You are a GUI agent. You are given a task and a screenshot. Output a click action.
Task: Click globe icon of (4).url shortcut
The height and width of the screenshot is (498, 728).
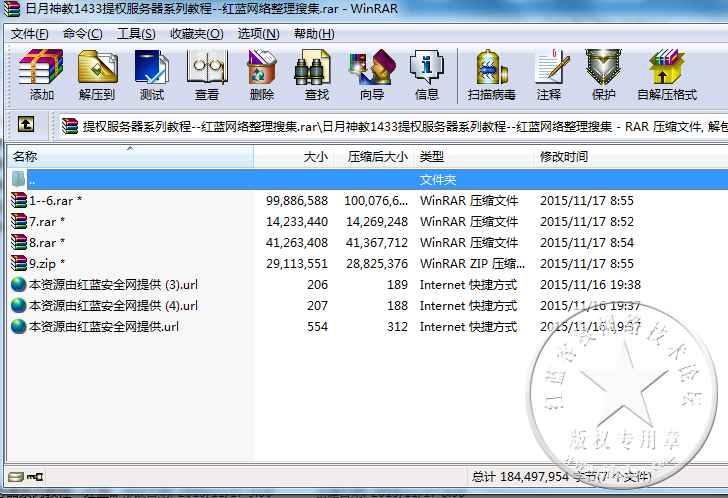pyautogui.click(x=19, y=305)
